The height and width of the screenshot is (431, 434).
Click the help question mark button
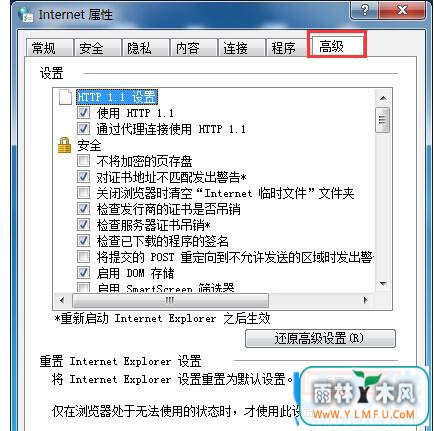pyautogui.click(x=364, y=10)
